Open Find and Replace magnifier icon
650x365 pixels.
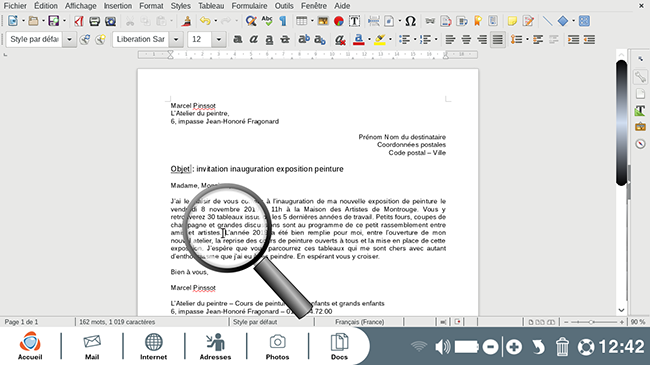coord(251,21)
